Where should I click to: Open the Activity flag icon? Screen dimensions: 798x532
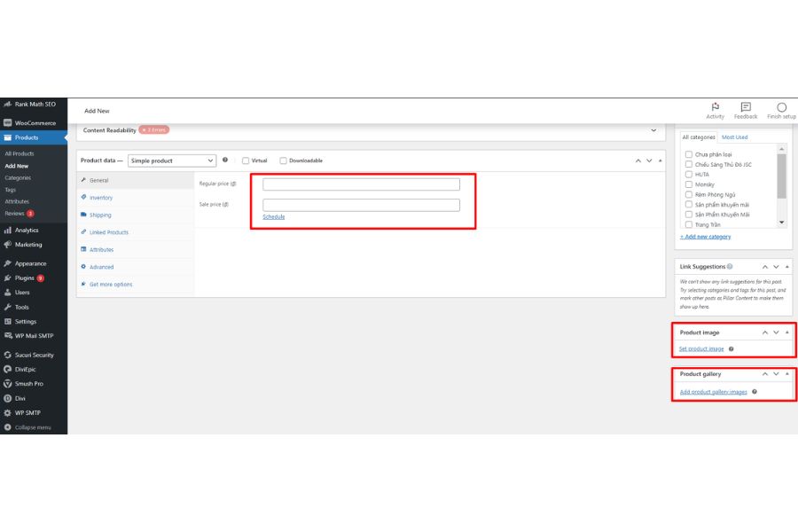[715, 107]
